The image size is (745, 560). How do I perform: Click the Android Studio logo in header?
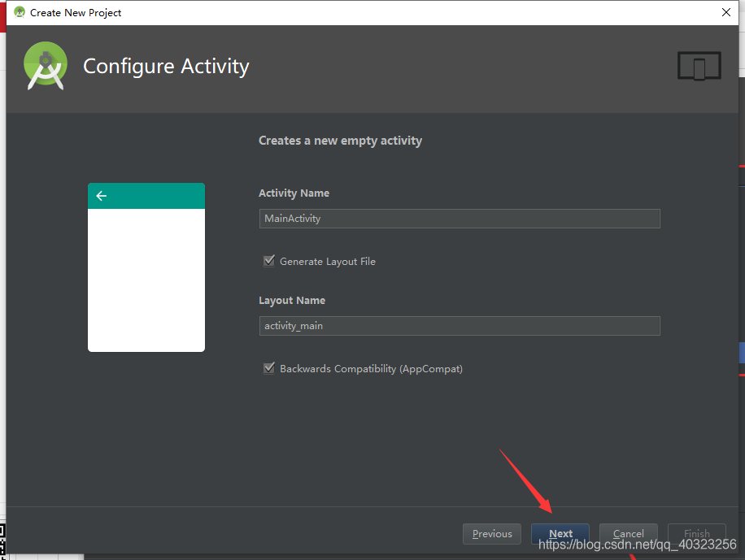pyautogui.click(x=46, y=66)
